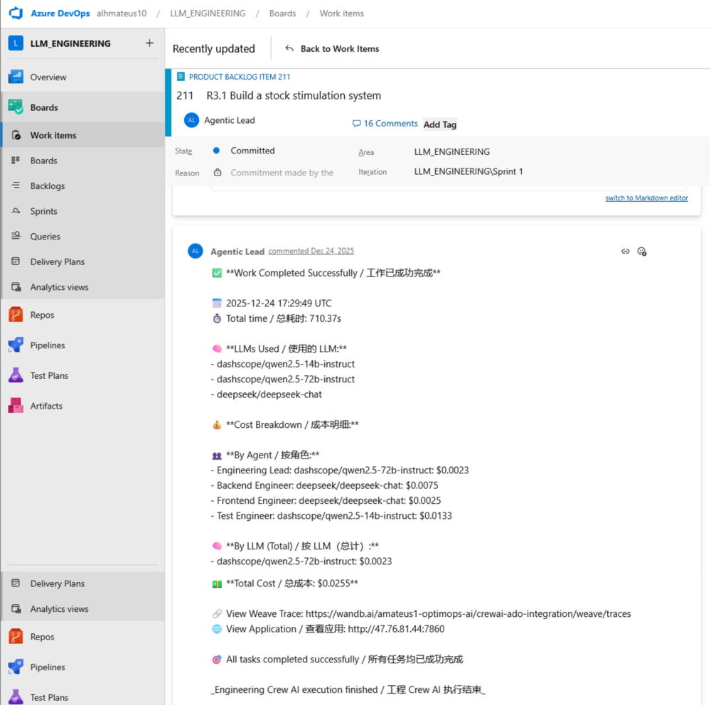Click the commenter avatar in the comment
This screenshot has height=705, width=728.
point(196,251)
